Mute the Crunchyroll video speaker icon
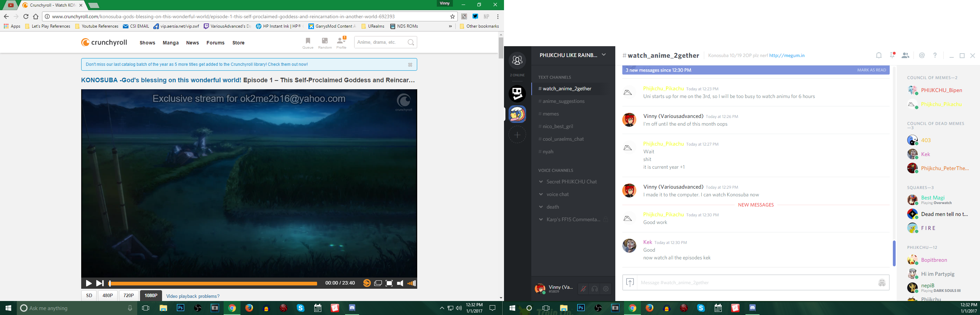Viewport: 980px width, 315px height. click(x=400, y=283)
